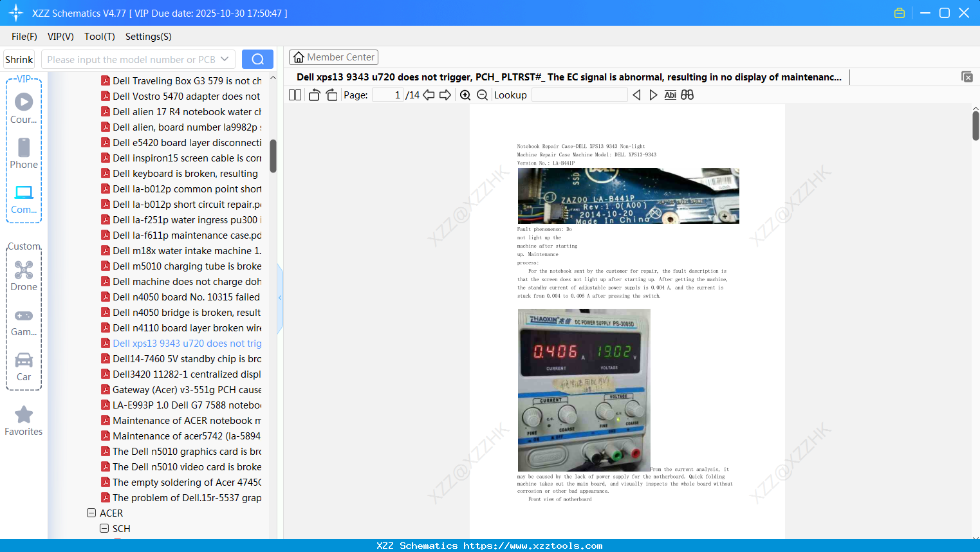Open the Courses category in the sidebar
Image resolution: width=980 pixels, height=552 pixels.
click(24, 108)
